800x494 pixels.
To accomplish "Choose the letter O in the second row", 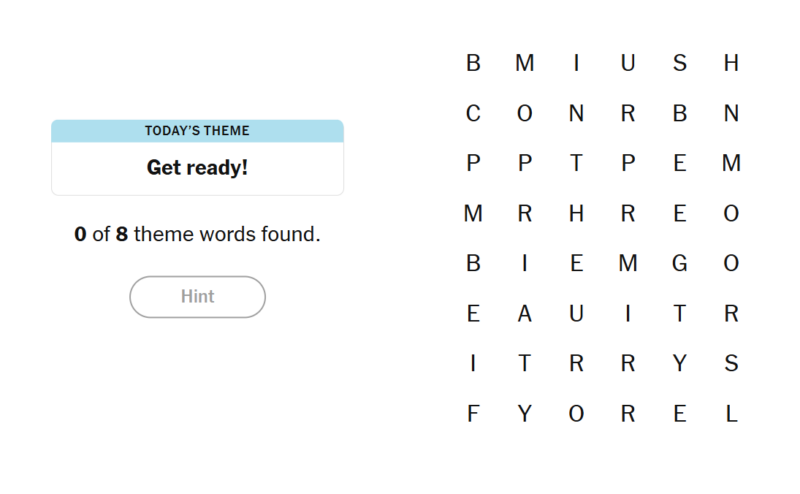I will (x=525, y=114).
